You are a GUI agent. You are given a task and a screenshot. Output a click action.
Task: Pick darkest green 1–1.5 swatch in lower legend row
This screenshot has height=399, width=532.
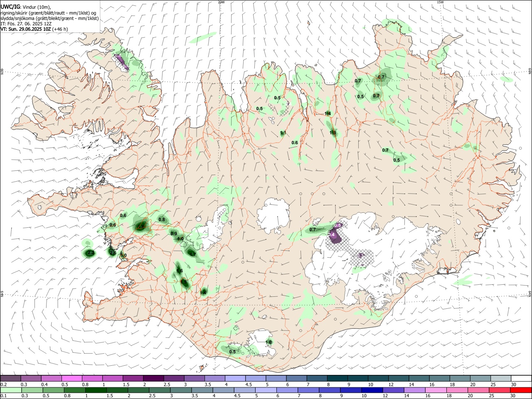pyautogui.click(x=96, y=390)
